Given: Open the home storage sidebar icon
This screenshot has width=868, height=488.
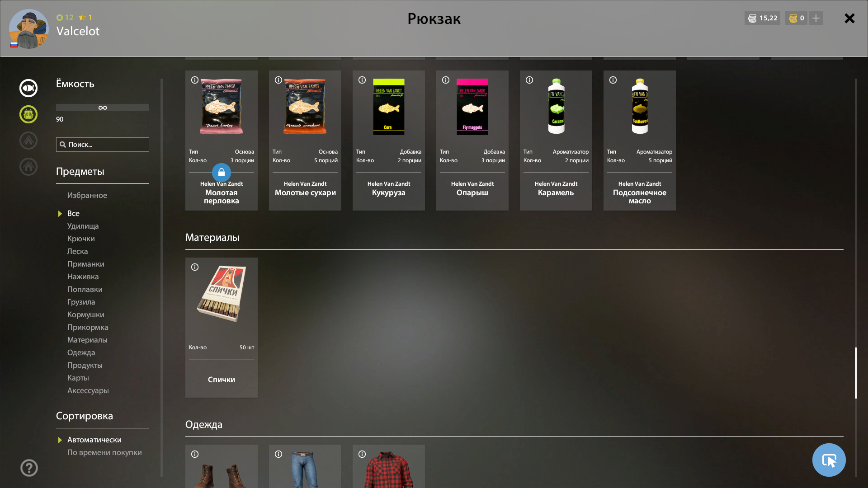Looking at the screenshot, I should [x=28, y=167].
